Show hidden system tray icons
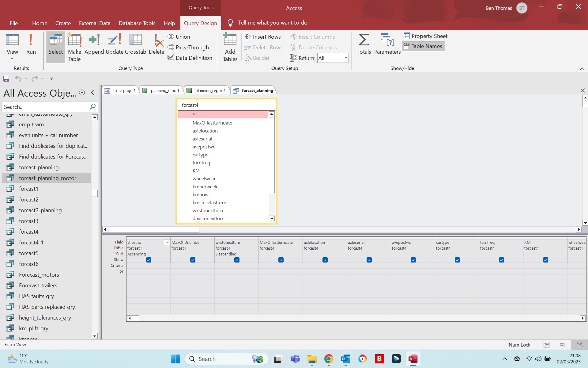The width and height of the screenshot is (588, 368). coord(505,359)
